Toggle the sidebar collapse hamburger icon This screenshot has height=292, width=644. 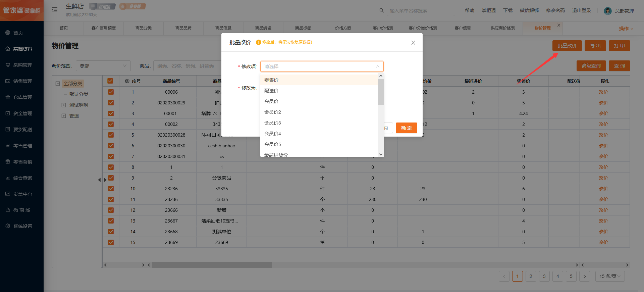click(x=55, y=10)
